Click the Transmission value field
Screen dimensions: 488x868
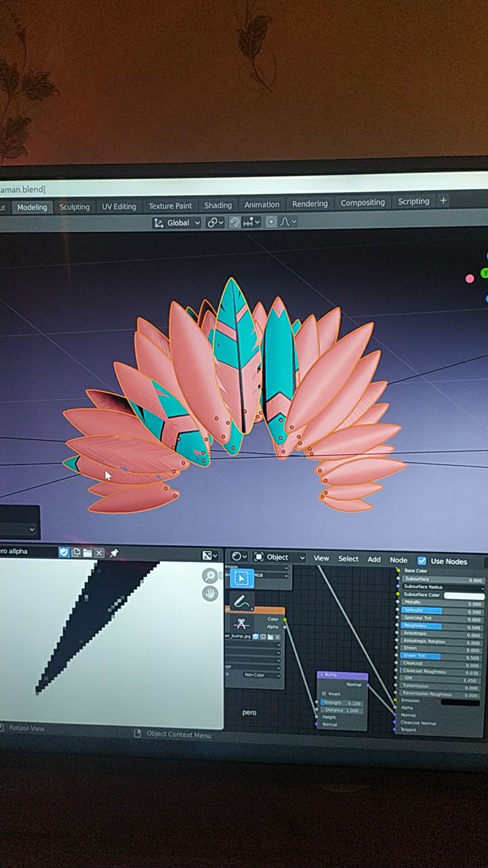(x=441, y=688)
